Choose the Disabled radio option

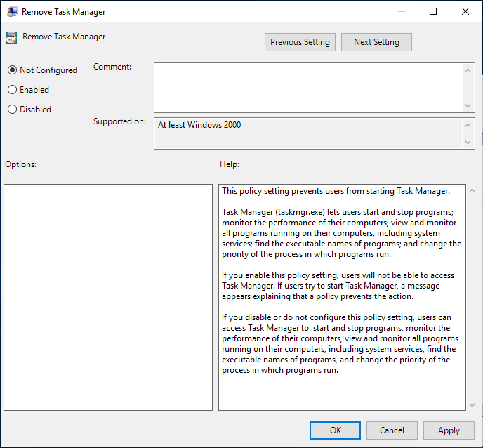coord(13,110)
